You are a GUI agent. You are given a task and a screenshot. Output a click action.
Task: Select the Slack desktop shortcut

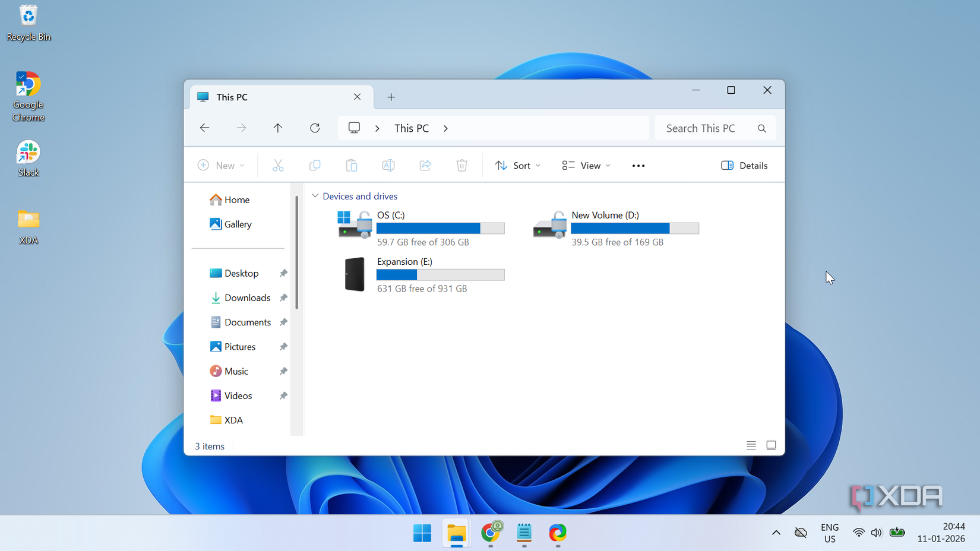[29, 159]
